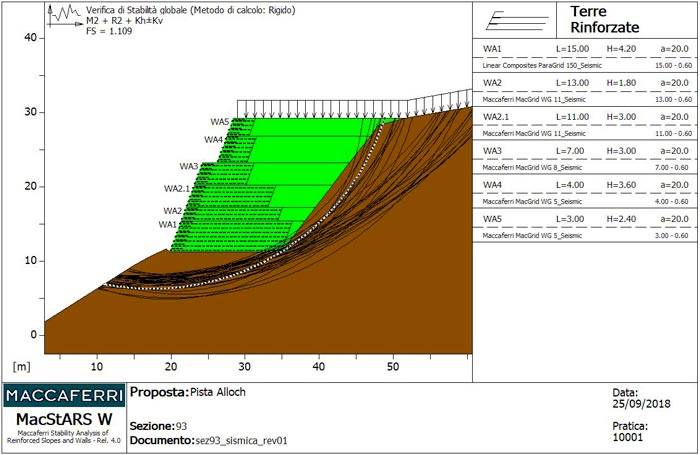
Task: Click the 50 mark on horizontal axis
Action: (x=393, y=367)
